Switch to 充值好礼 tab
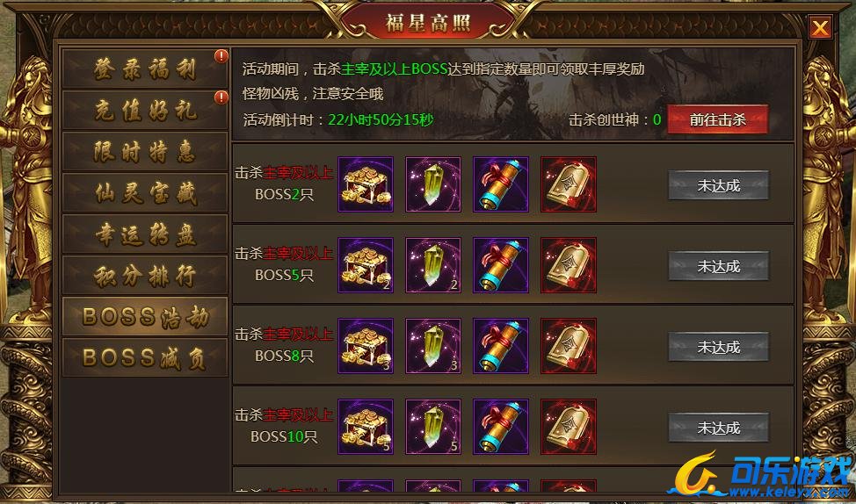This screenshot has height=504, width=856. pos(145,110)
